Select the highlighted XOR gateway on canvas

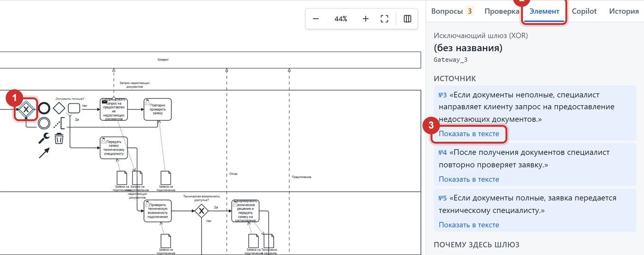pyautogui.click(x=27, y=109)
